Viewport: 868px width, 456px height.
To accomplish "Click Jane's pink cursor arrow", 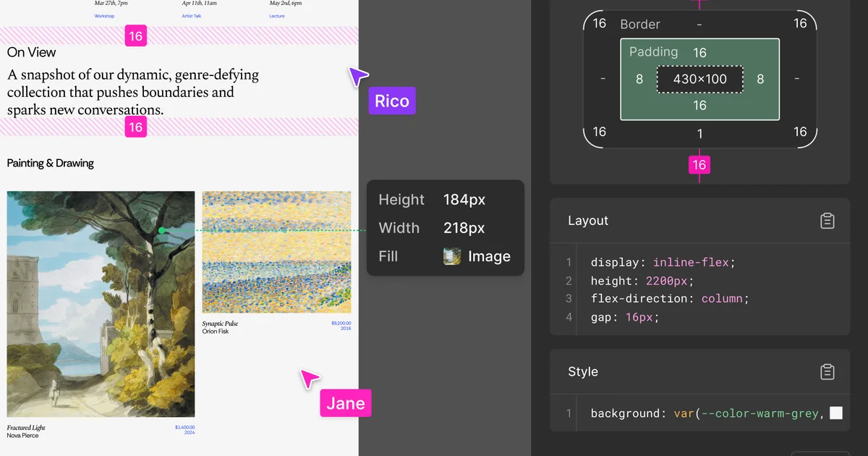I will 310,379.
